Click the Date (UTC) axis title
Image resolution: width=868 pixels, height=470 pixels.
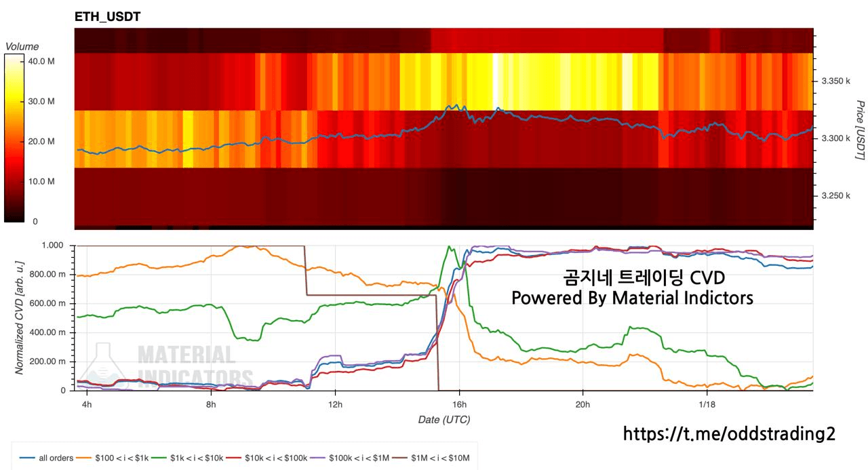click(443, 420)
